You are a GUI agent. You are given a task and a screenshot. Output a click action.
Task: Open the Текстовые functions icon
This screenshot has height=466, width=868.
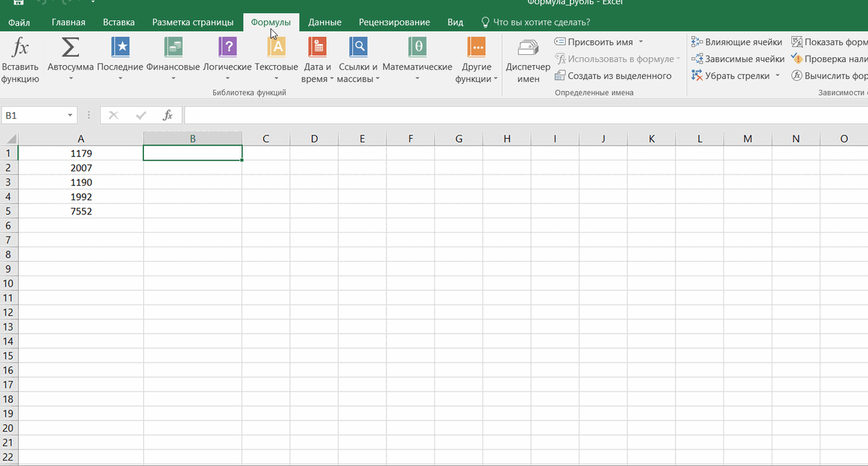pos(276,48)
